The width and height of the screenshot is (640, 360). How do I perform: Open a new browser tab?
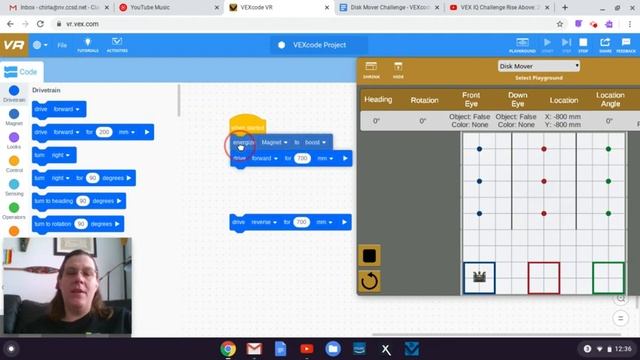click(565, 7)
